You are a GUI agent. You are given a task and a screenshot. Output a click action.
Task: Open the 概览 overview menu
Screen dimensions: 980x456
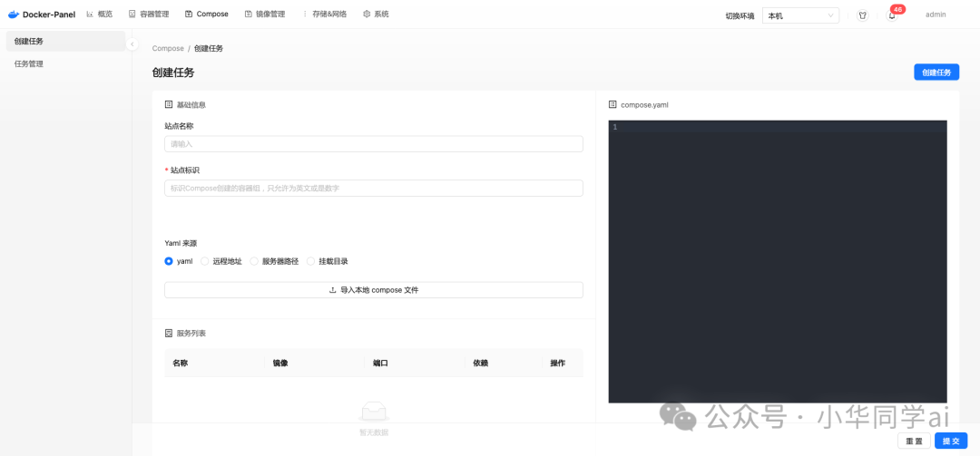(100, 14)
